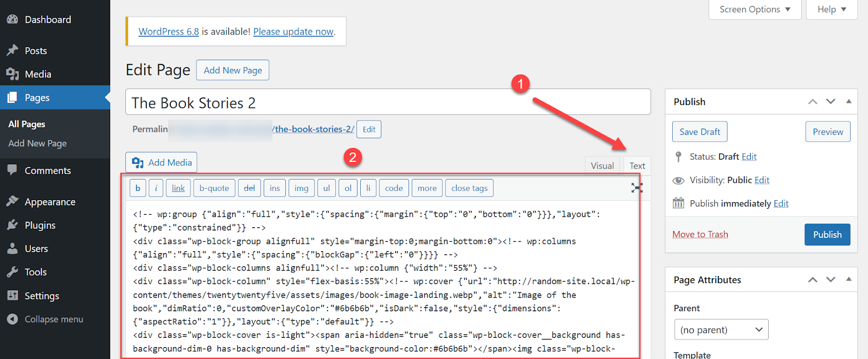Click the Add Media button
868x359 pixels.
[162, 162]
